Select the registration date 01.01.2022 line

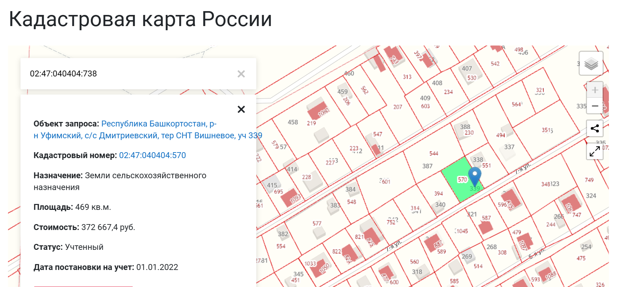click(106, 267)
